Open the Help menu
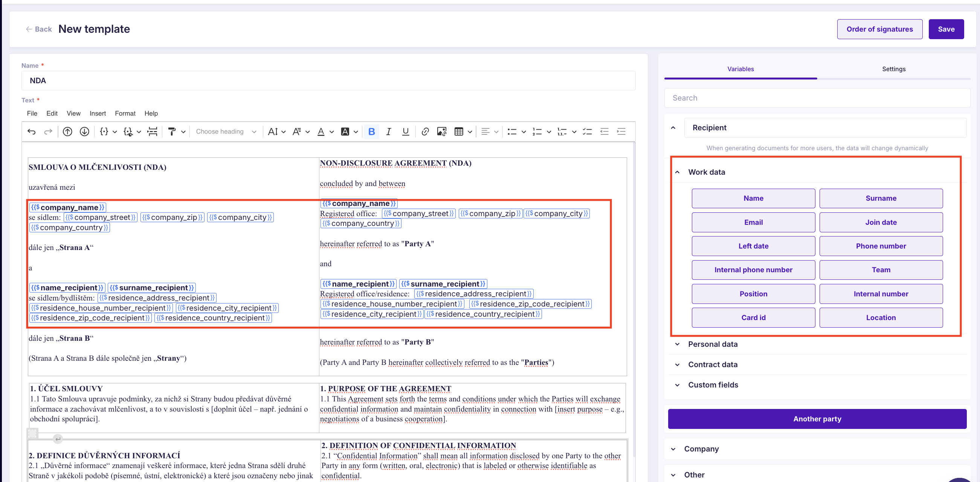The width and height of the screenshot is (980, 482). tap(151, 113)
